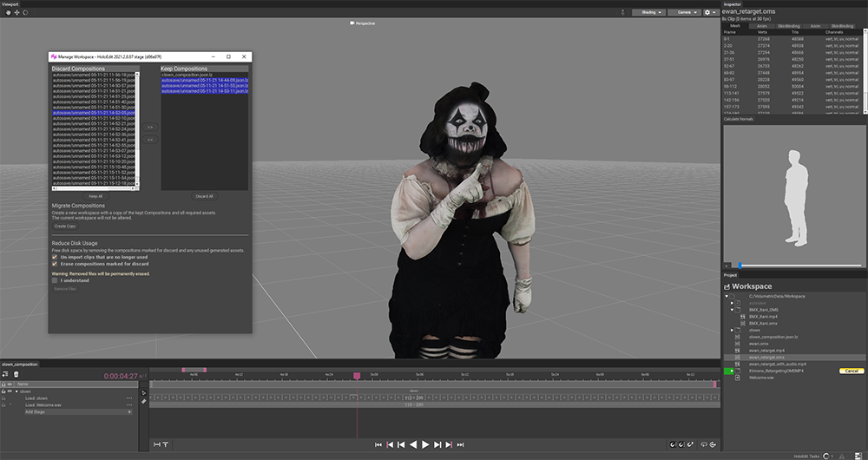This screenshot has width=868, height=460.
Task: Click the >> move-to-keep button
Action: click(x=150, y=128)
